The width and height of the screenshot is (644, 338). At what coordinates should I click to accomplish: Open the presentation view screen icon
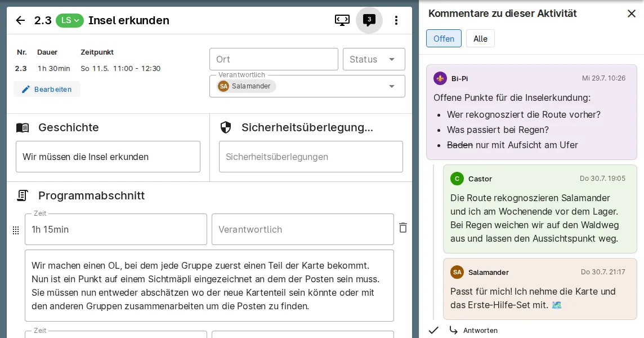[x=342, y=20]
